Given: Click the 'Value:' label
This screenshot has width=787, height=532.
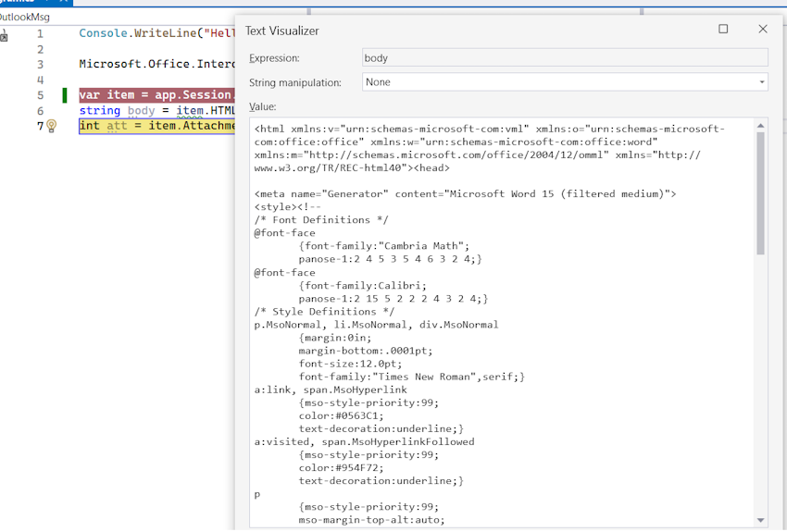Looking at the screenshot, I should tap(263, 106).
